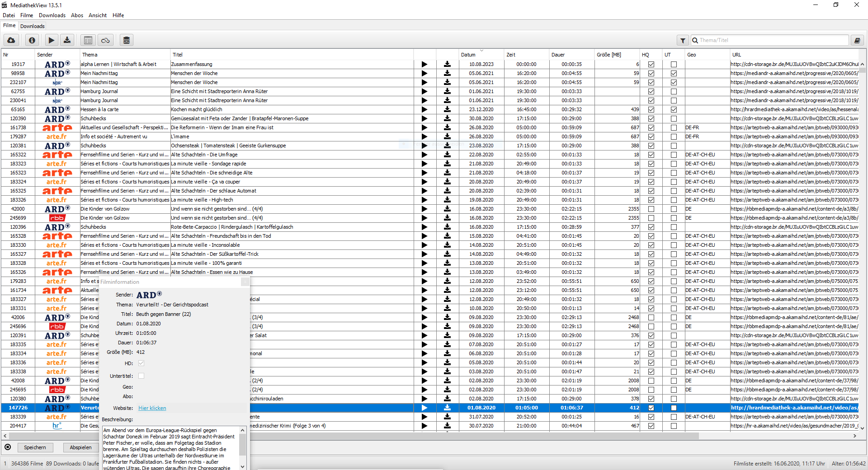
Task: Open the Downloads menu in menu bar
Action: pyautogui.click(x=52, y=15)
